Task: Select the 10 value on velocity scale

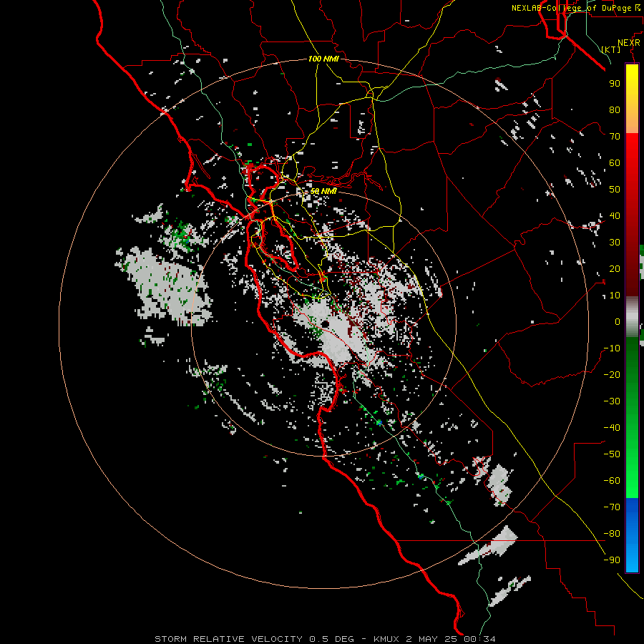Action: [615, 296]
